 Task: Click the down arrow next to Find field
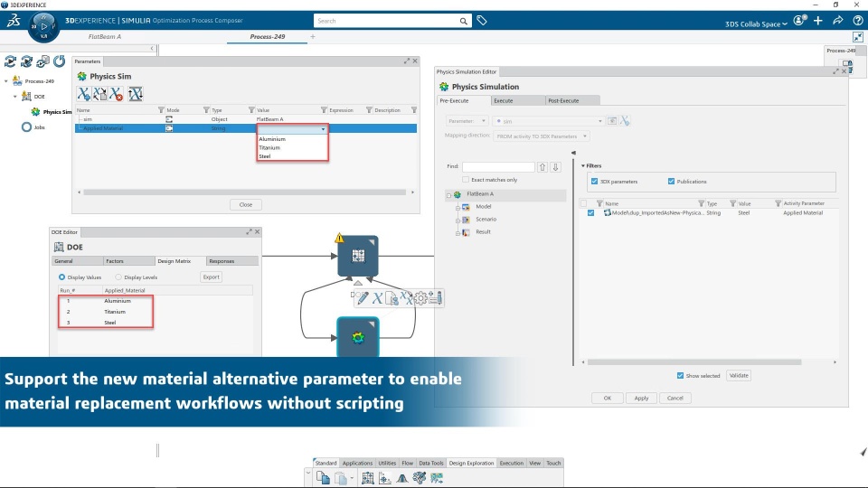pos(556,166)
